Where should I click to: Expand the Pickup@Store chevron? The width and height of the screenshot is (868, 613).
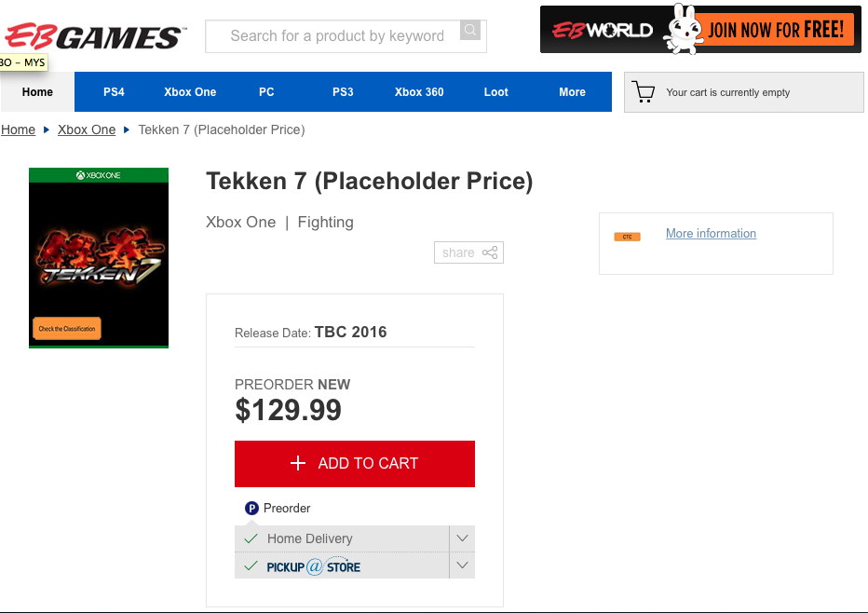coord(462,565)
